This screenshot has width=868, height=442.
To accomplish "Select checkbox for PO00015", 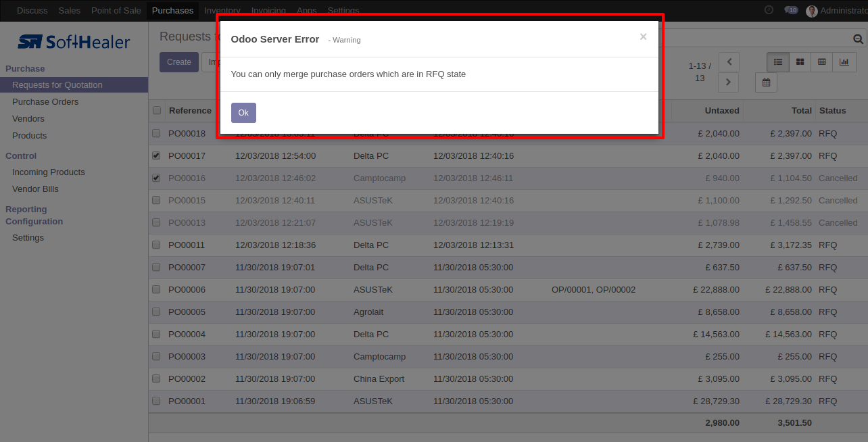I will 156,200.
